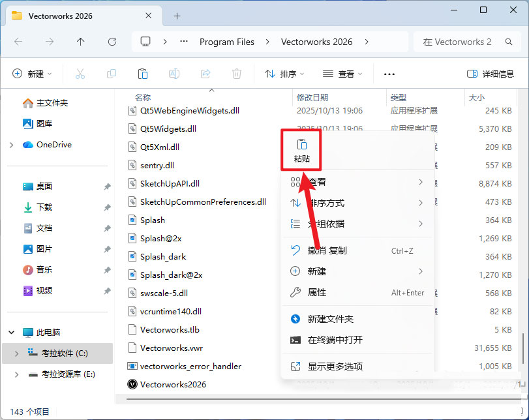Open Desktop quick access folder
The image size is (529, 420).
(37, 187)
